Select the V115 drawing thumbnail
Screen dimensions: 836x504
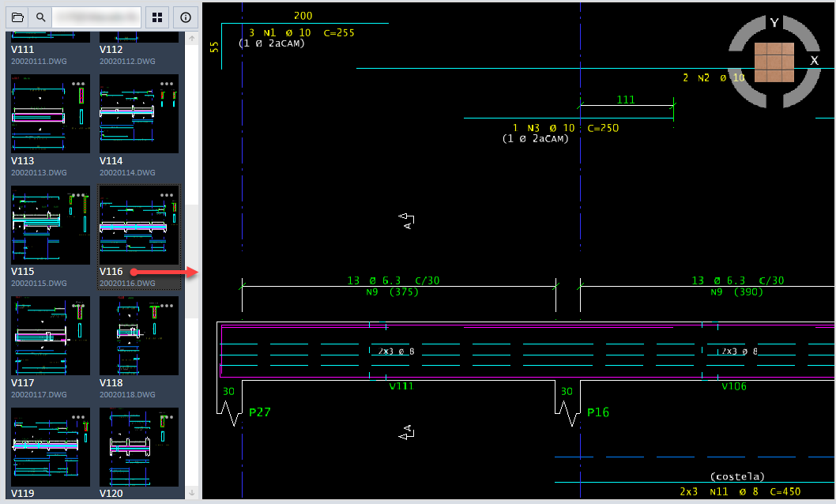tap(51, 225)
